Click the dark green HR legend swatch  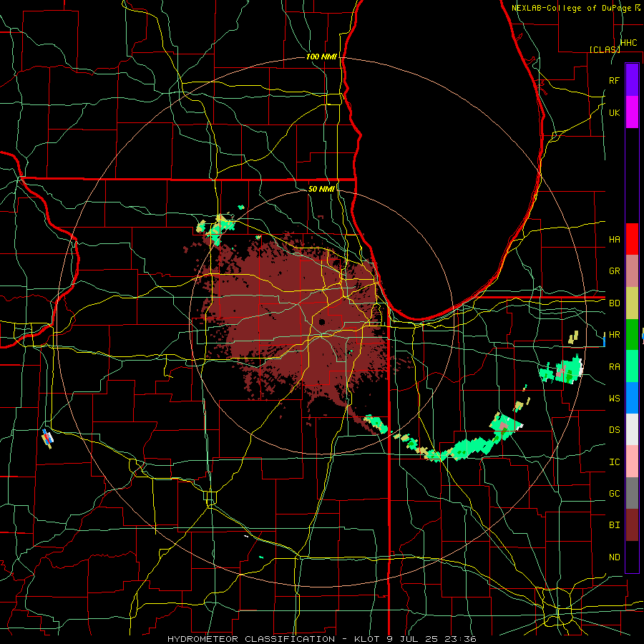[632, 335]
